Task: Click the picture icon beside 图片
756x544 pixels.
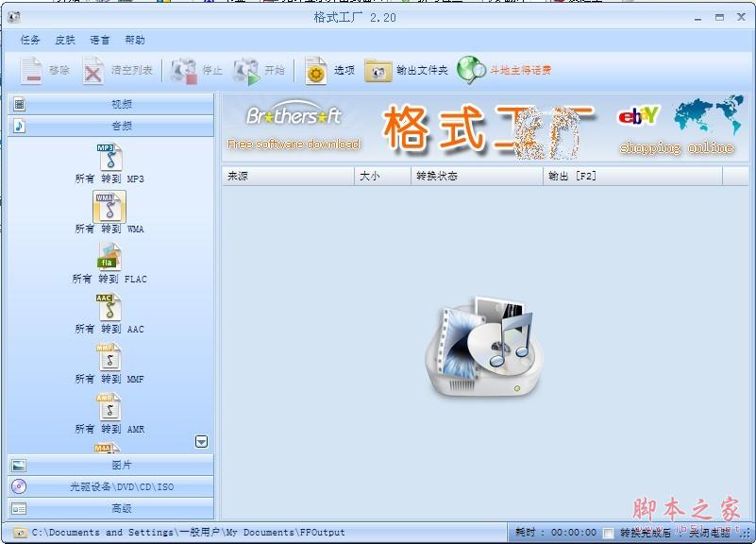Action: [19, 466]
